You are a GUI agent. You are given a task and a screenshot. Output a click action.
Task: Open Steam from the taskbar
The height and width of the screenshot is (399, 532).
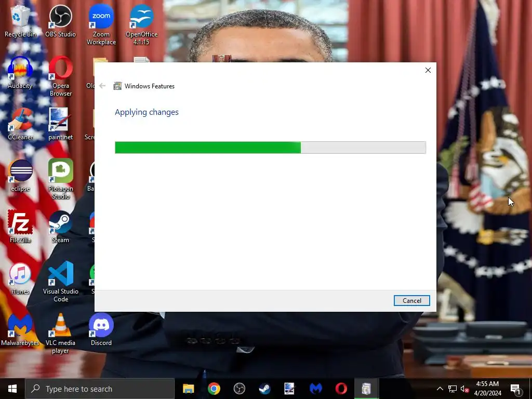[x=264, y=389]
